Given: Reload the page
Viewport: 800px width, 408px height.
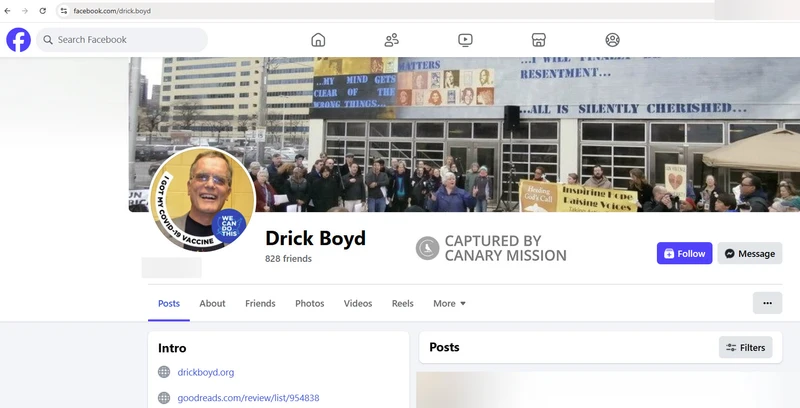Looking at the screenshot, I should click(42, 11).
